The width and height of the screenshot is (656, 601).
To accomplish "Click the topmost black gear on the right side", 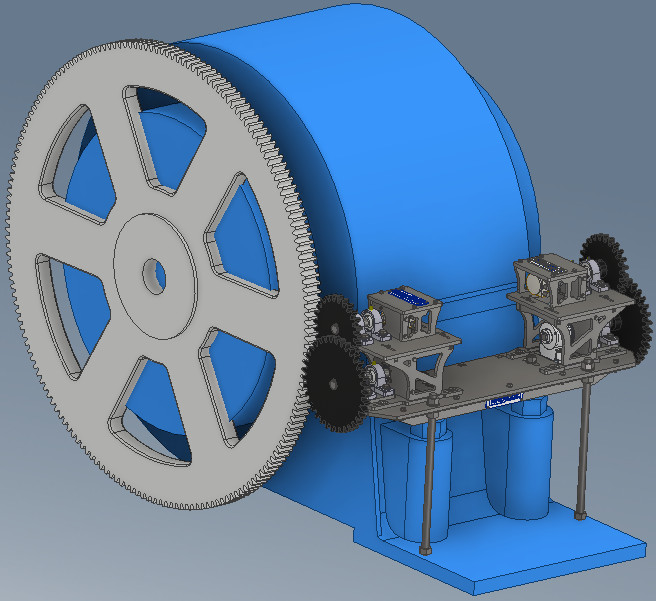I will click(604, 255).
